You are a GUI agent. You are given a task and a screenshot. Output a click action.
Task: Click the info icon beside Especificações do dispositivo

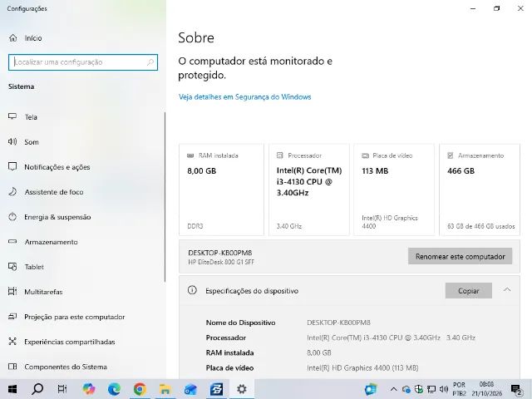click(x=192, y=290)
